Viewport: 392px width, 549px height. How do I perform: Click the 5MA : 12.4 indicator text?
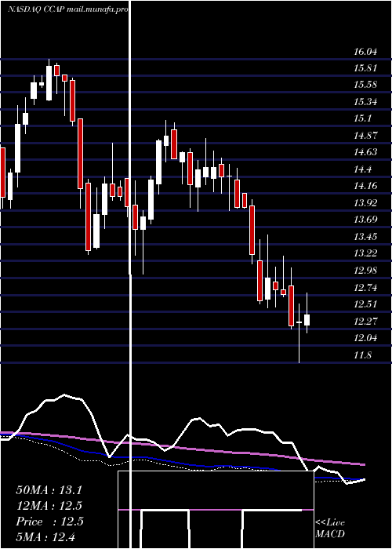[x=45, y=537]
